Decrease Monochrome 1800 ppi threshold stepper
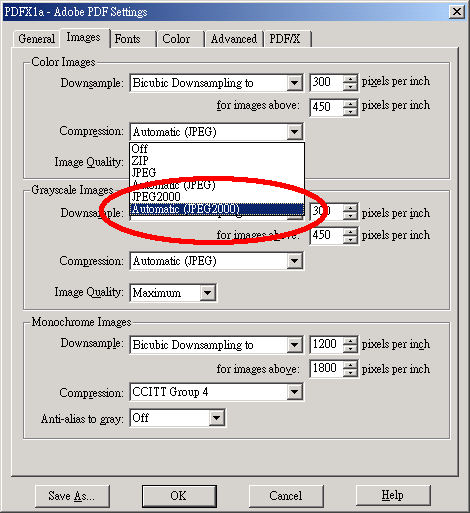 point(350,373)
